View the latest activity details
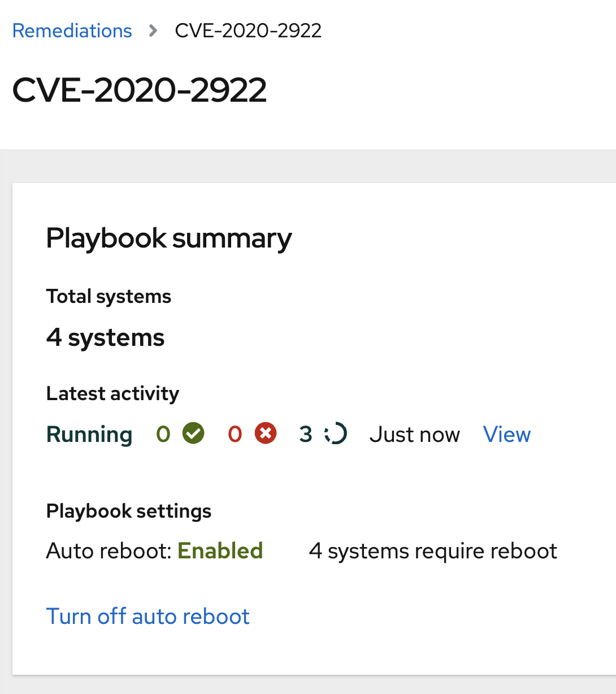The width and height of the screenshot is (616, 694). click(506, 434)
